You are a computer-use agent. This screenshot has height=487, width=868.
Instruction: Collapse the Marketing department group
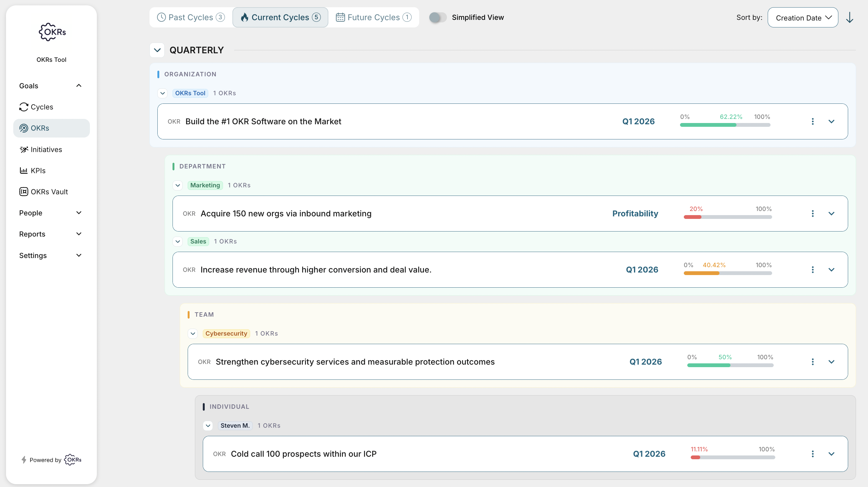178,185
